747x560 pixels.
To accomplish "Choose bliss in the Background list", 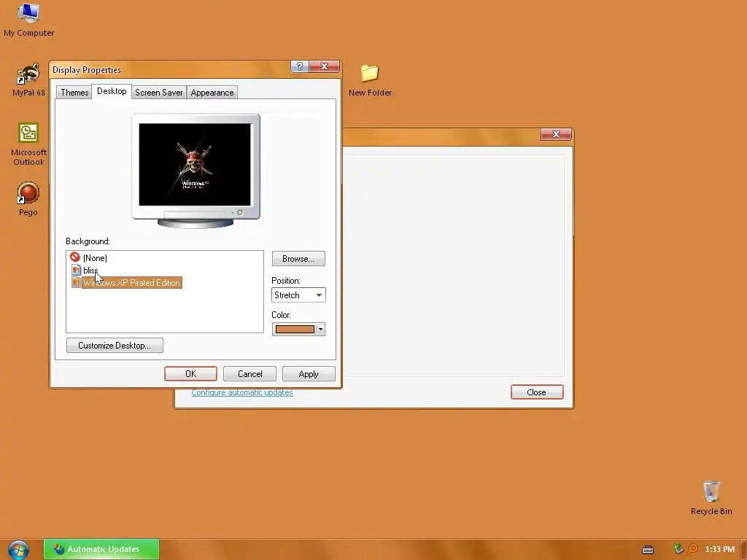I will click(90, 270).
